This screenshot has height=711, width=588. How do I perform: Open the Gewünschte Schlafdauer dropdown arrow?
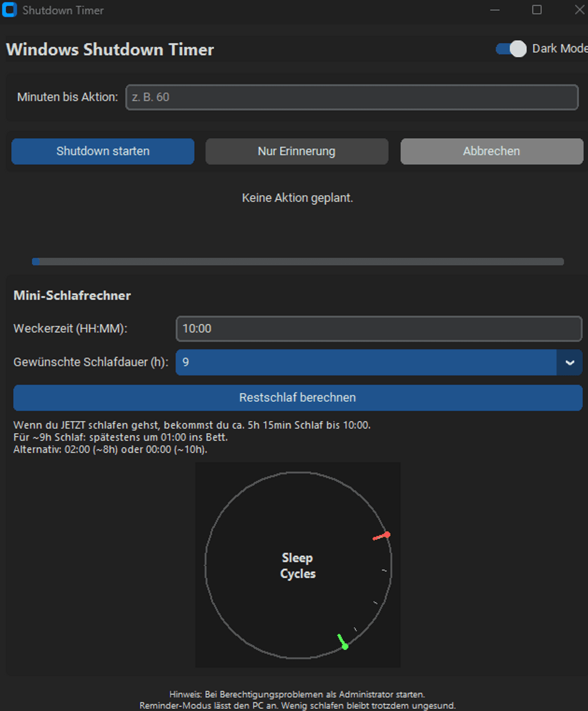pyautogui.click(x=569, y=363)
